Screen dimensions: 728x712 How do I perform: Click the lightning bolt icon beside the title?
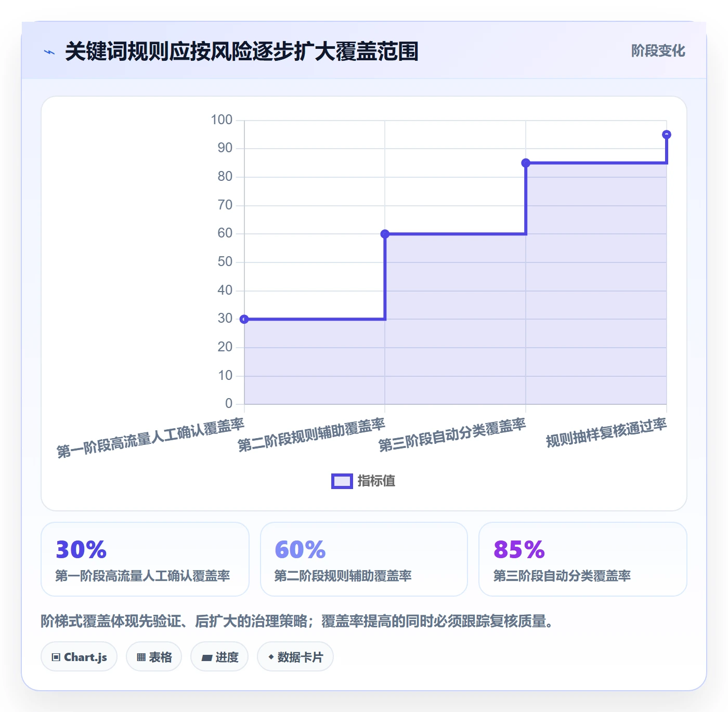coord(49,52)
